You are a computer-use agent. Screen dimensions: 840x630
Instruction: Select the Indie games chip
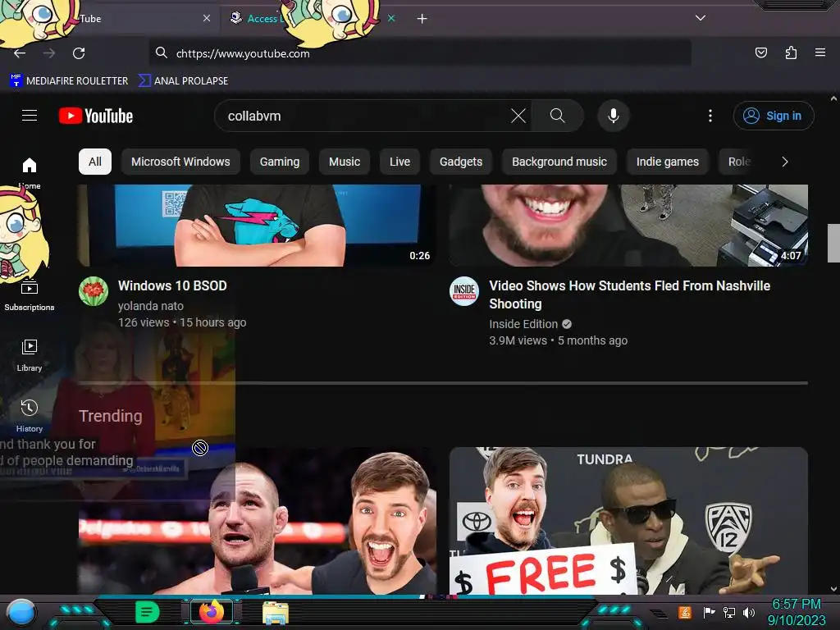(x=668, y=162)
